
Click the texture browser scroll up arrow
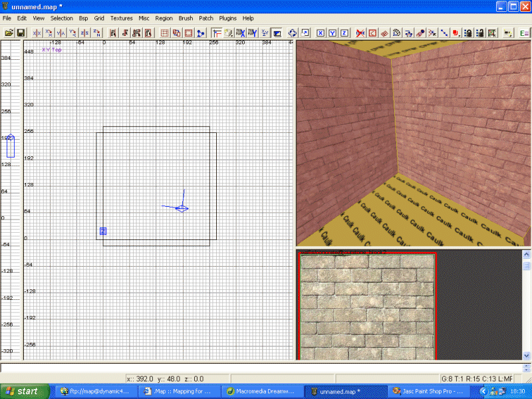tap(527, 254)
